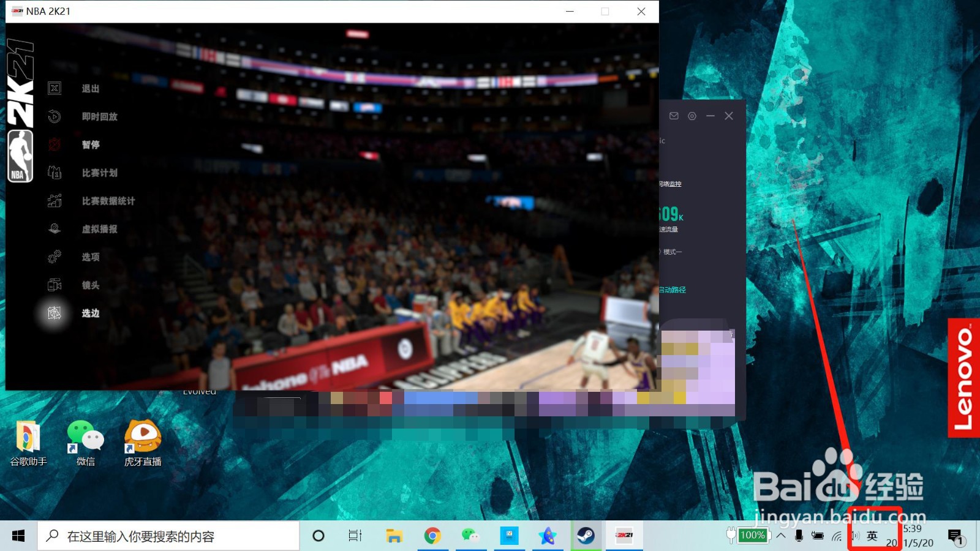Click the red timeout icon beside 暂停
Viewport: 980px width, 551px height.
point(55,144)
